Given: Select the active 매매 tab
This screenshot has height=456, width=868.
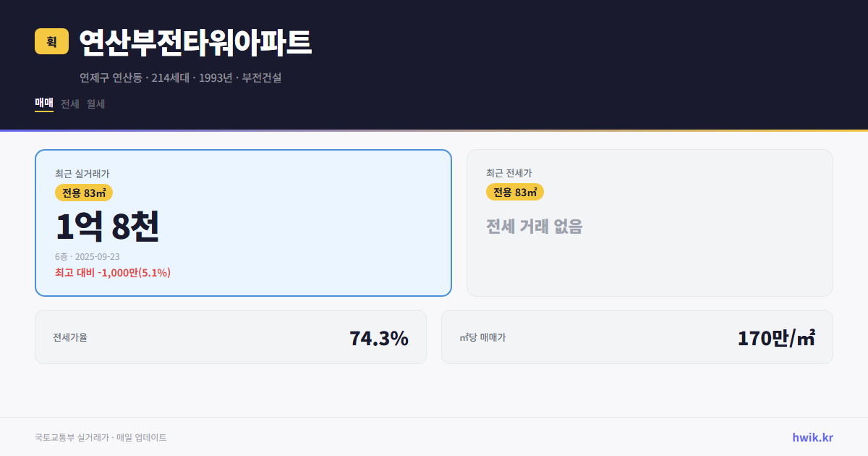Looking at the screenshot, I should tap(43, 104).
